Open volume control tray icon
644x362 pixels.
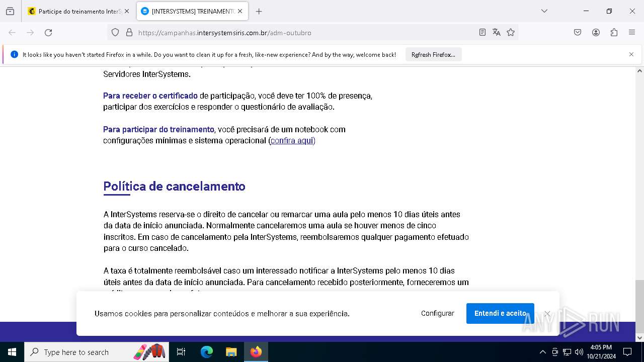[x=579, y=352]
